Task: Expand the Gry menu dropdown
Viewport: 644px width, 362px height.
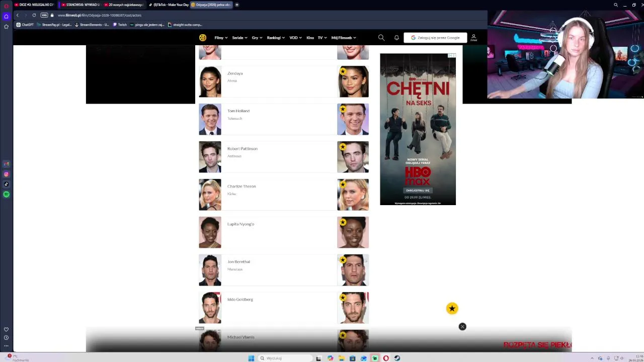Action: click(257, 38)
